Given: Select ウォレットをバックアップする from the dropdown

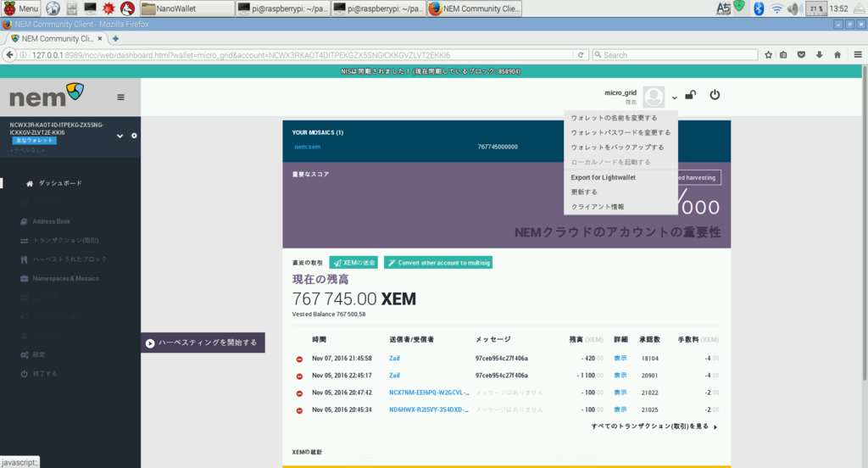Looking at the screenshot, I should click(617, 148).
